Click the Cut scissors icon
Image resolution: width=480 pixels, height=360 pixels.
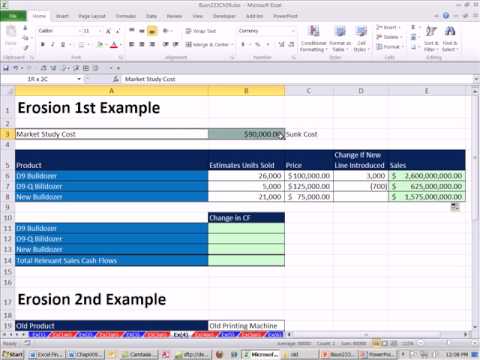[25, 29]
